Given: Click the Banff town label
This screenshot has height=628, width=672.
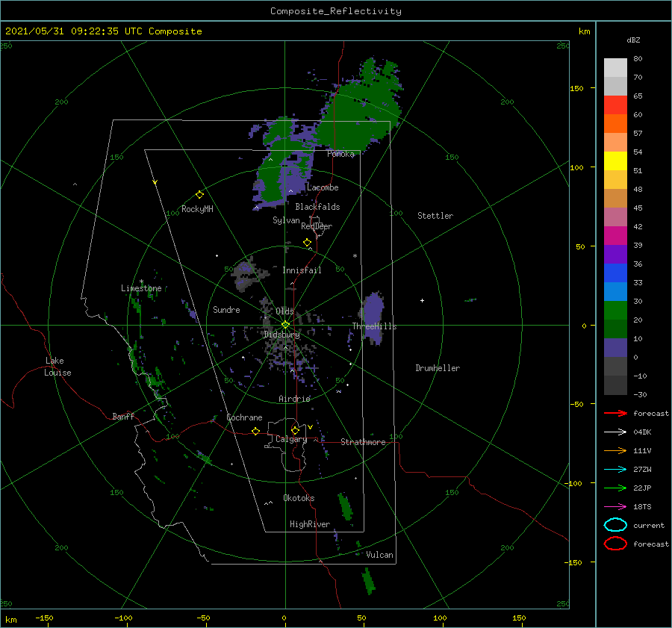Looking at the screenshot, I should [x=123, y=416].
